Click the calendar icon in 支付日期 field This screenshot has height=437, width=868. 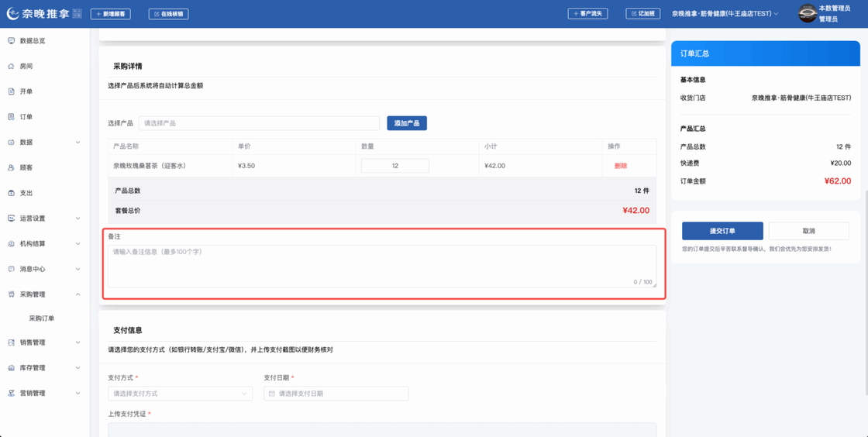click(272, 394)
